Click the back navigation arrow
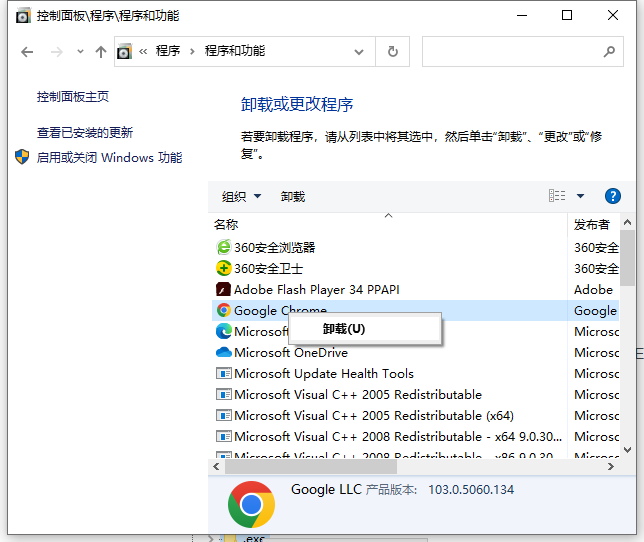 [x=27, y=51]
